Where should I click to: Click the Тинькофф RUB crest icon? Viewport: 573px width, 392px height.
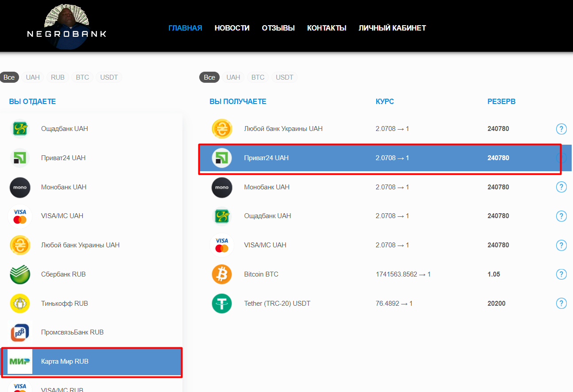coord(20,304)
